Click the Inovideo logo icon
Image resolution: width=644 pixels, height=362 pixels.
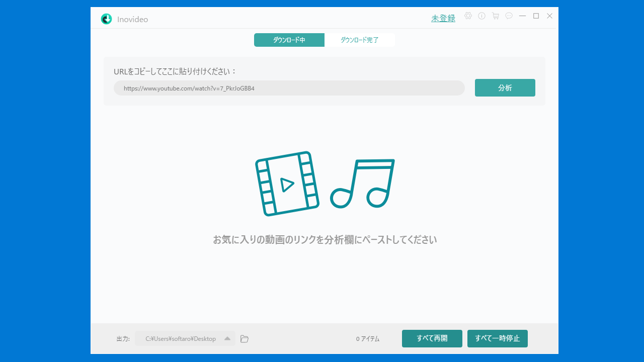106,19
